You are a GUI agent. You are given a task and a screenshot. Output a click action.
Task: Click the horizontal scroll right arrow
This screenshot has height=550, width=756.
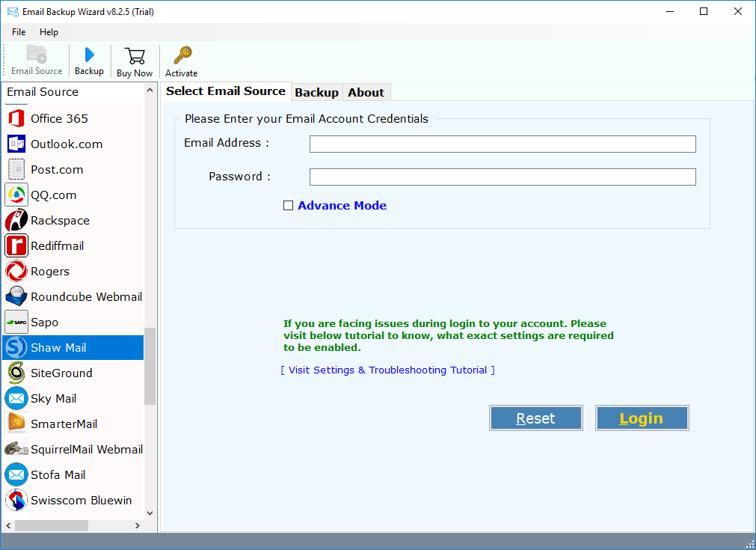pos(138,525)
